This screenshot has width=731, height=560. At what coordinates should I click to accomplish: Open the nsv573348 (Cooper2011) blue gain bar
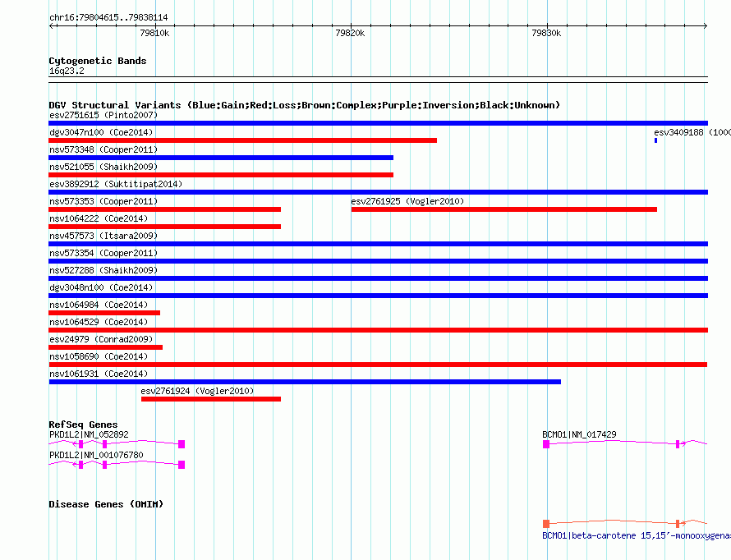pyautogui.click(x=221, y=158)
